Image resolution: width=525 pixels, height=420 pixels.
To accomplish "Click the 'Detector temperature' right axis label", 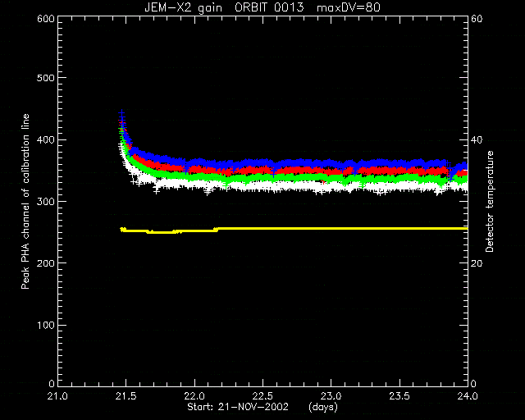I will pos(489,201).
